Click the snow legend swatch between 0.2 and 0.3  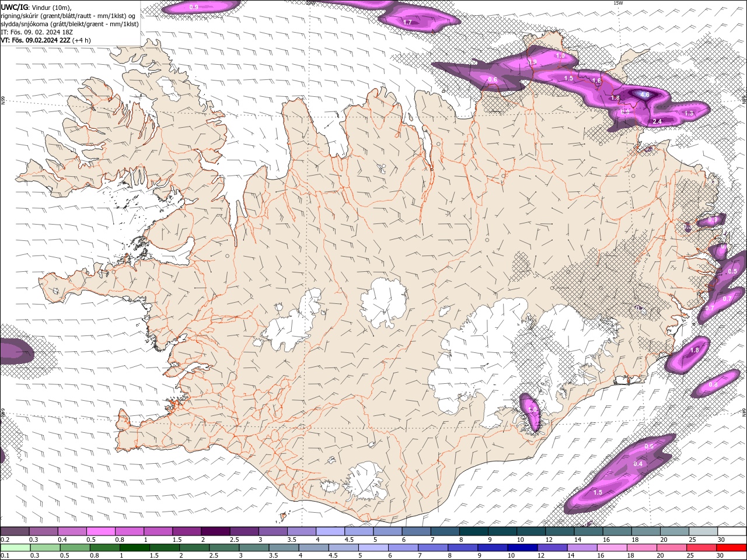point(15,531)
